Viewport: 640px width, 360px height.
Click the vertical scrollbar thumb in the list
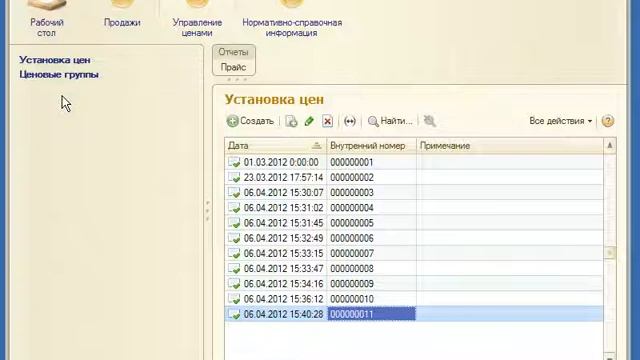point(610,253)
